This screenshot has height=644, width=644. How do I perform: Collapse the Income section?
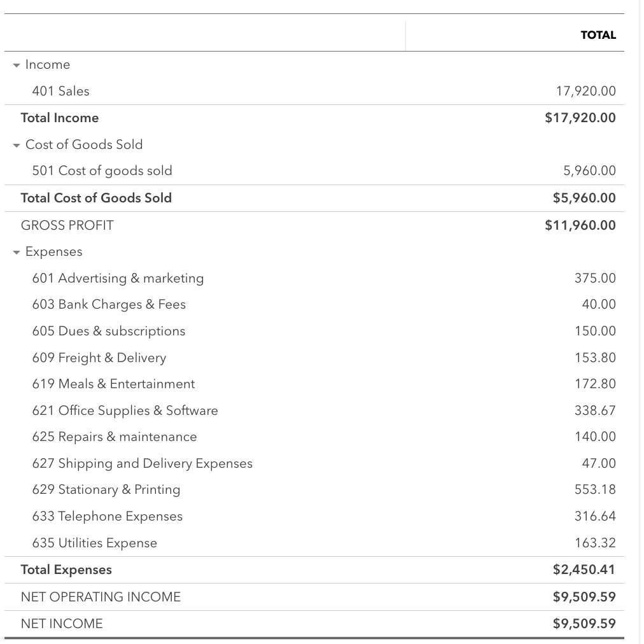pos(15,64)
